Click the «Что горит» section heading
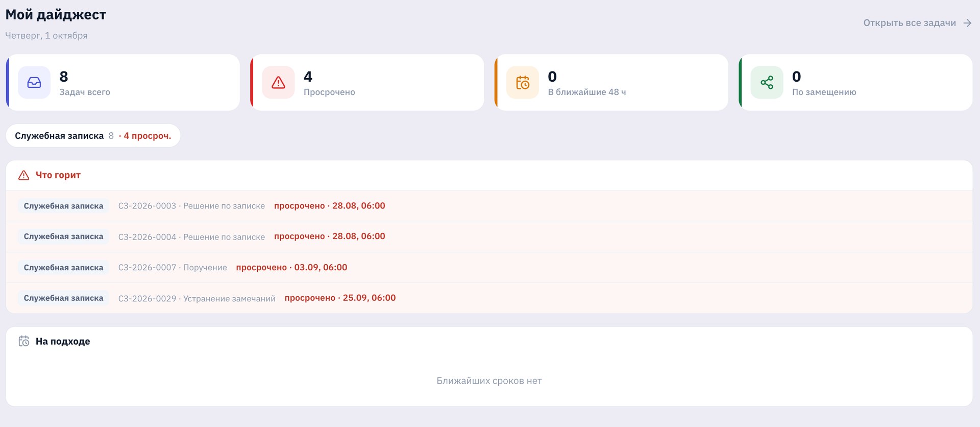980x427 pixels. coord(58,175)
